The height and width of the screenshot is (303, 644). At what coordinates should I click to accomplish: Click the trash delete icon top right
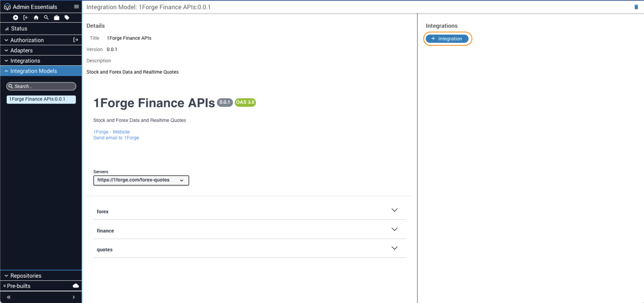click(x=636, y=7)
